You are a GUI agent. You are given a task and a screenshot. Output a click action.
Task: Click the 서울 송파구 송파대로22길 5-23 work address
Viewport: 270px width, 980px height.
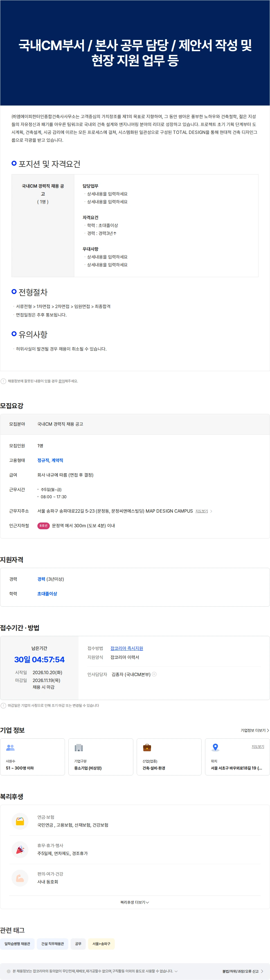[115, 511]
